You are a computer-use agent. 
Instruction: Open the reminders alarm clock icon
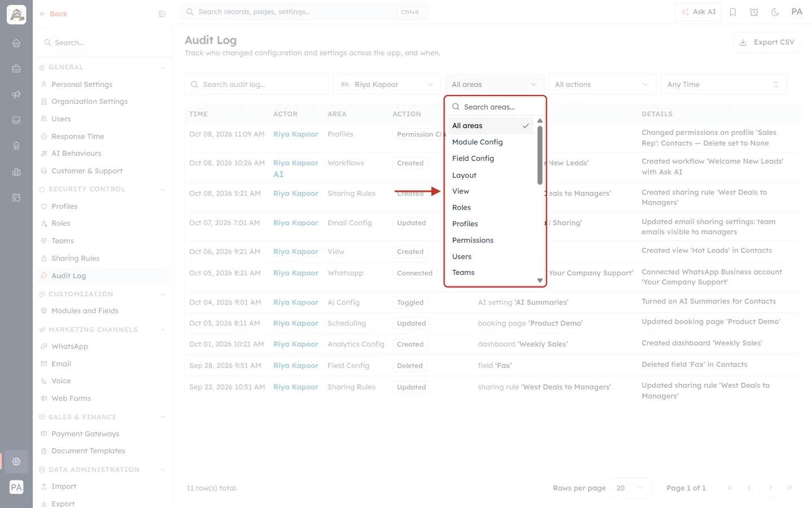(x=754, y=12)
